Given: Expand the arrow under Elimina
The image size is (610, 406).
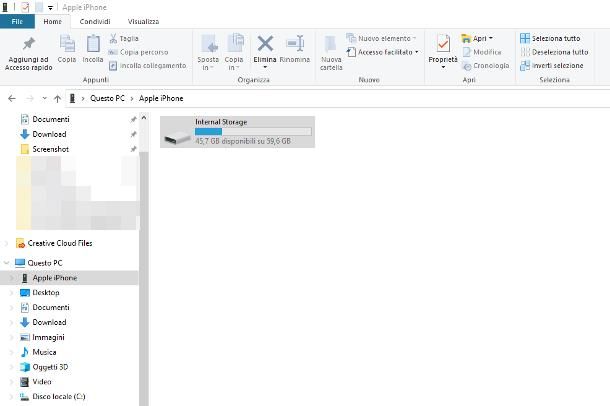Looking at the screenshot, I should pyautogui.click(x=265, y=68).
